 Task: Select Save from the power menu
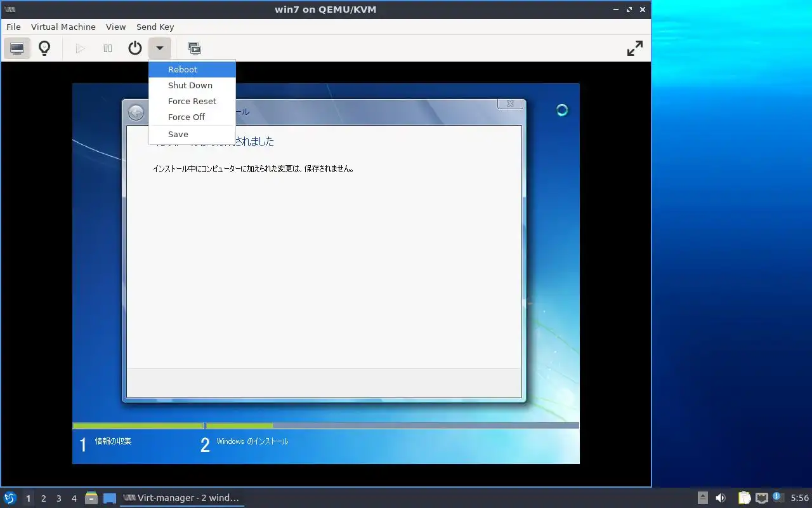[x=192, y=134]
